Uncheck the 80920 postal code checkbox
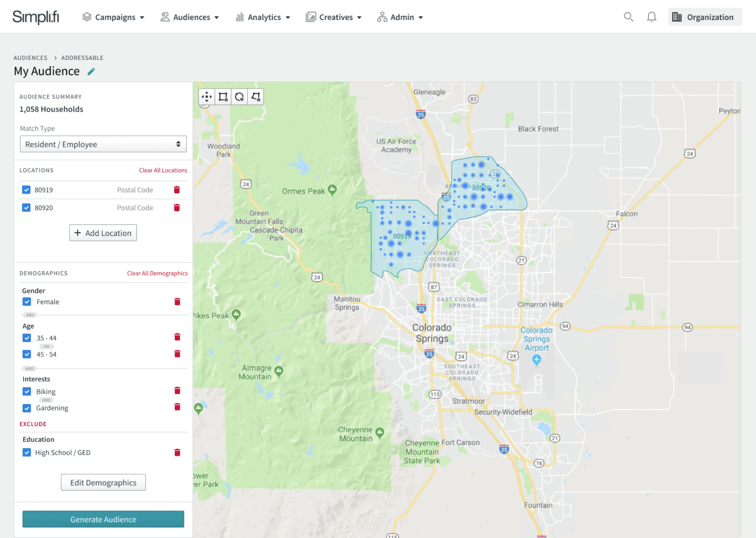 [26, 208]
